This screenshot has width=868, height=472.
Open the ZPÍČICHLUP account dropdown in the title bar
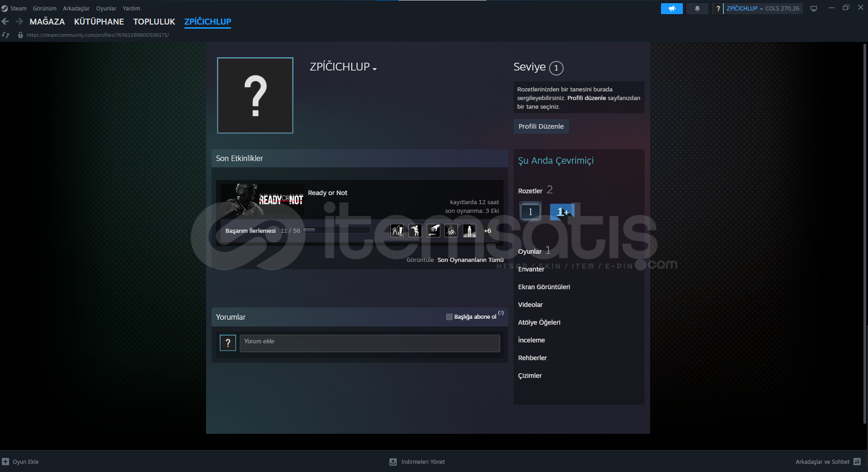point(745,9)
